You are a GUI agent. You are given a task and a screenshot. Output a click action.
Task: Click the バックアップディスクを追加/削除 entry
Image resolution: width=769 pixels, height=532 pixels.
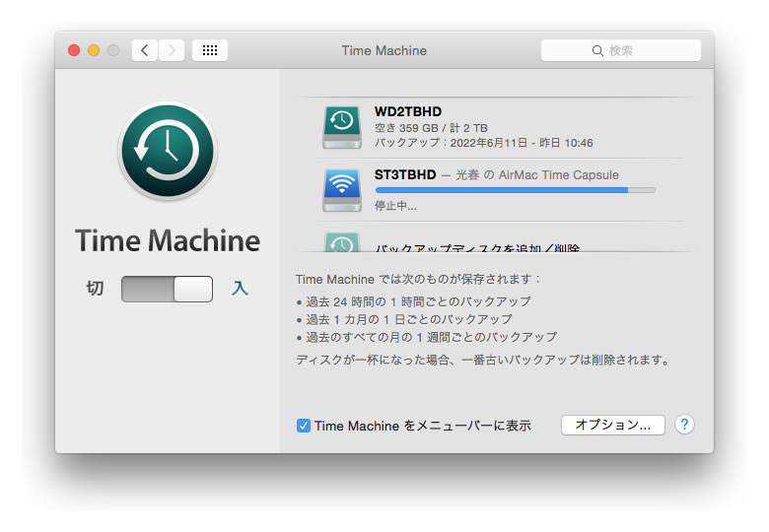coord(477,248)
